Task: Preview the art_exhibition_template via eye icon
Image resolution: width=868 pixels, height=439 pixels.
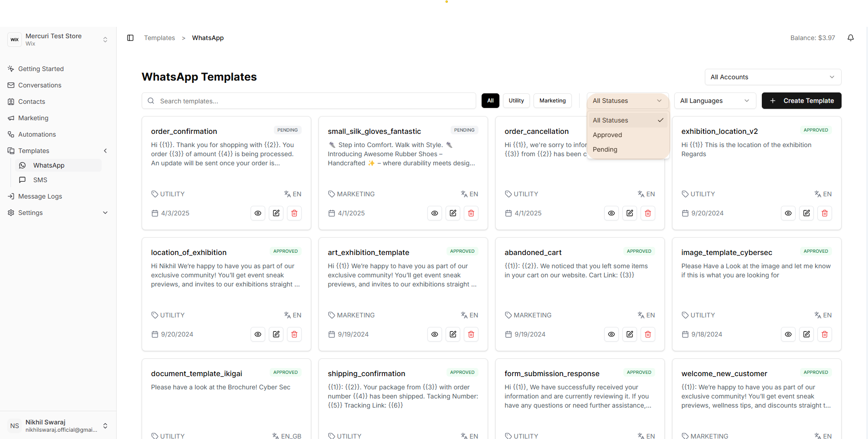Action: coord(435,334)
